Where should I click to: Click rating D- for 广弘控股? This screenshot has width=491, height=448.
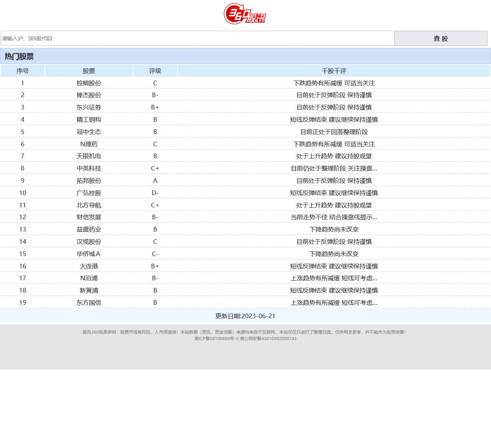(155, 193)
